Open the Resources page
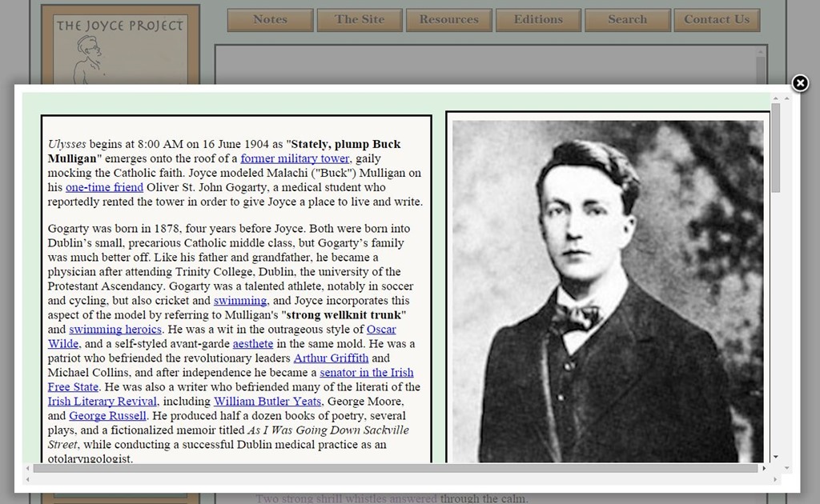 (449, 19)
